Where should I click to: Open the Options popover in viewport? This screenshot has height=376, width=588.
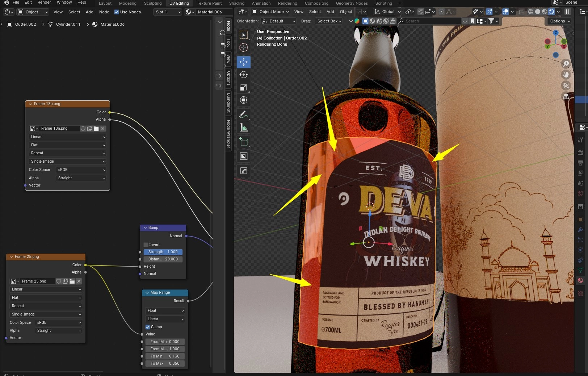coord(560,21)
